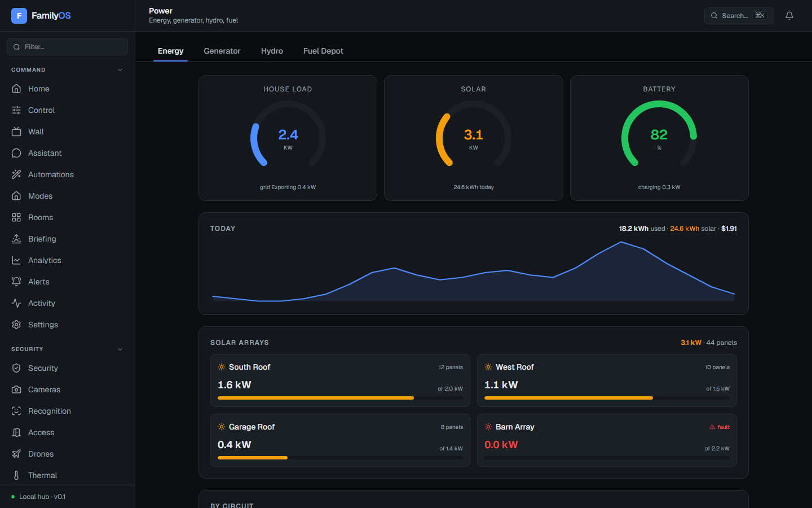Click the sun icon beside South Roof
The width and height of the screenshot is (812, 508).
tap(222, 367)
